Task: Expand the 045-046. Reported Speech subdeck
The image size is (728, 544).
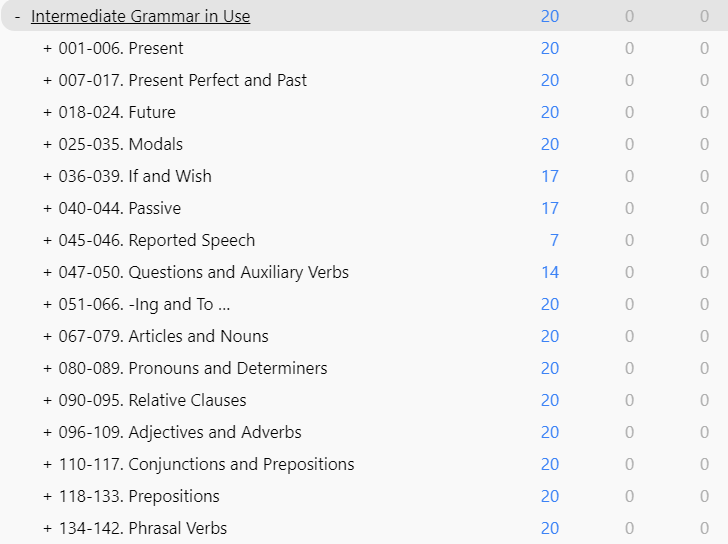Action: tap(47, 240)
